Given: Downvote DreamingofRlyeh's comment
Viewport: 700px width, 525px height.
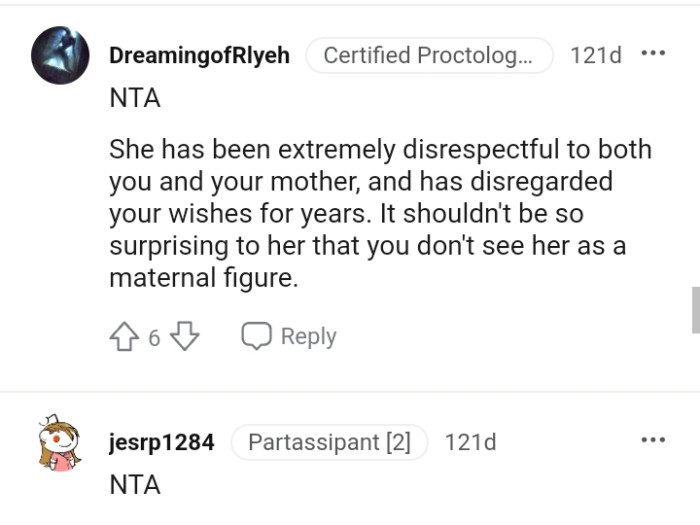Looking at the screenshot, I should pos(185,337).
